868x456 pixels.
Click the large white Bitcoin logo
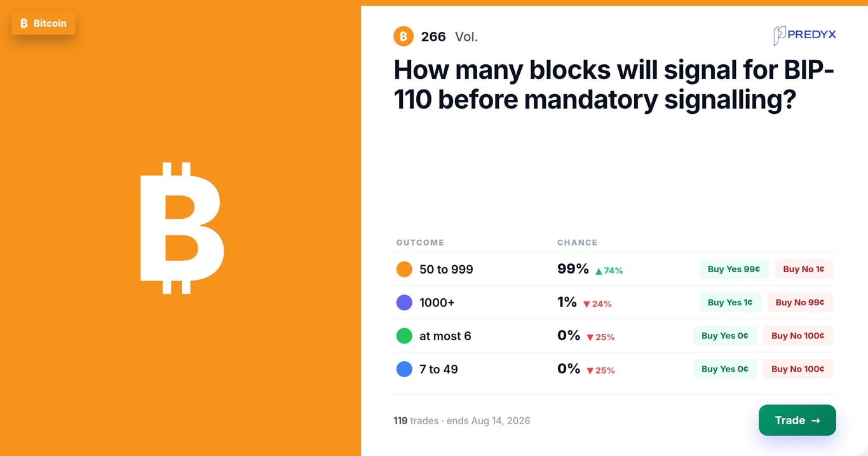(182, 228)
